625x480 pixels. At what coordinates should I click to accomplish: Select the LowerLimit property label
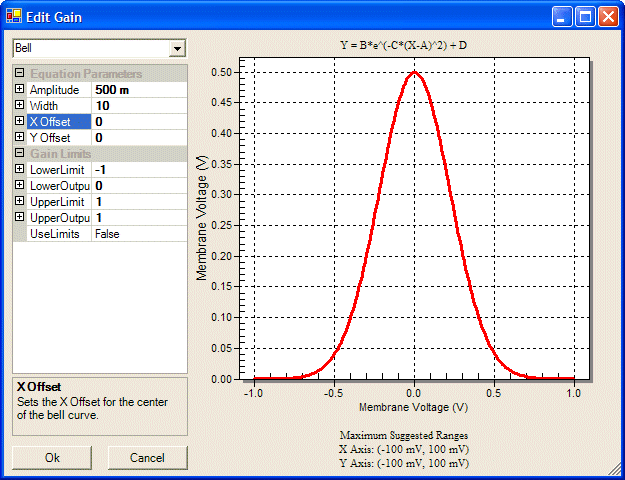pyautogui.click(x=59, y=170)
